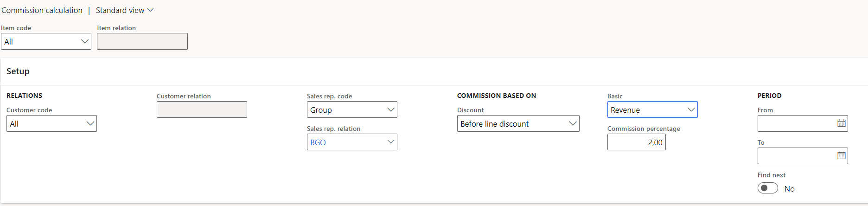Open the Basic Revenue dropdown
Screen dimensions: 868x206
click(x=691, y=110)
